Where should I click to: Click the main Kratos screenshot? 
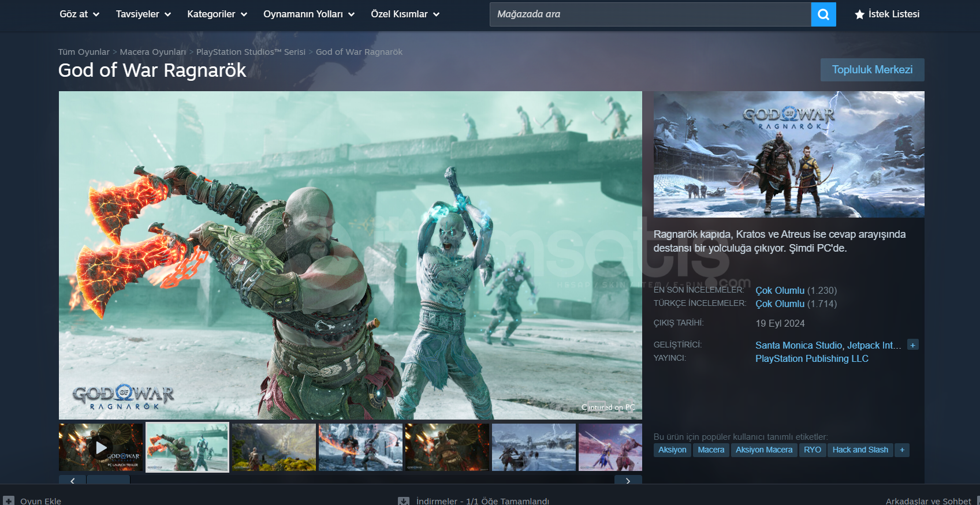pyautogui.click(x=351, y=255)
